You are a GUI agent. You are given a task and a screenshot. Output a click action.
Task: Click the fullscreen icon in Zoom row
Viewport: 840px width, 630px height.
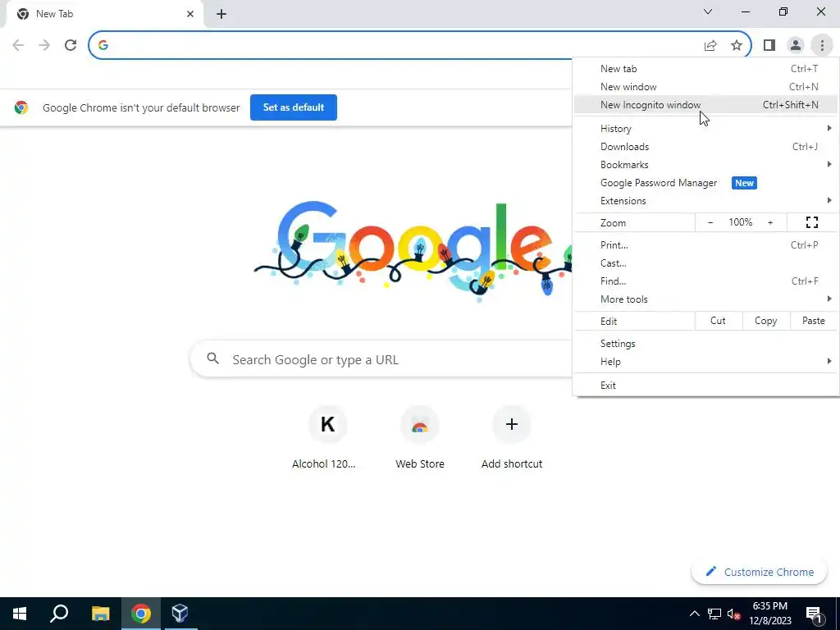click(x=812, y=222)
